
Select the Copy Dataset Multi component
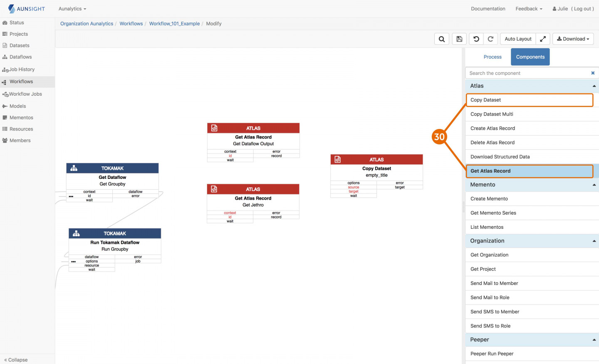532,114
